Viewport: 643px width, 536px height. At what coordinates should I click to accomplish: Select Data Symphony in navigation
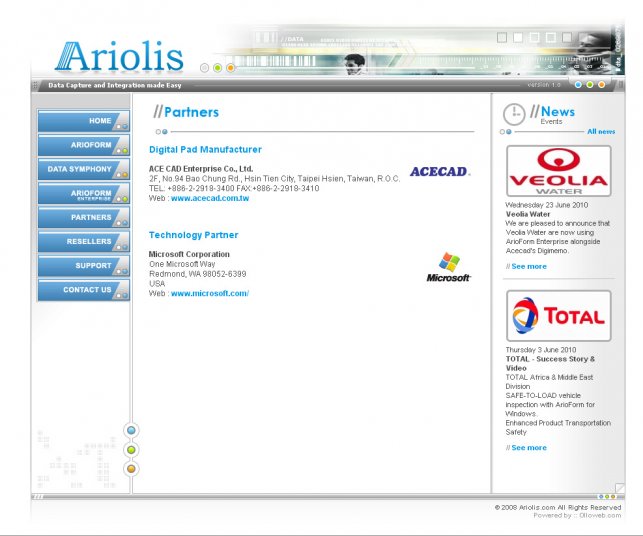click(x=82, y=170)
